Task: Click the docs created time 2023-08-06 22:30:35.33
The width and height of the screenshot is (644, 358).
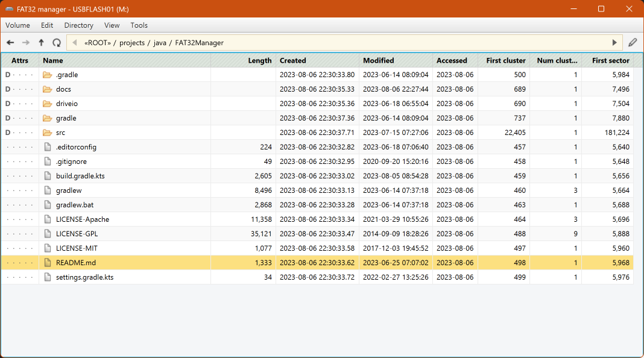Action: [x=317, y=89]
